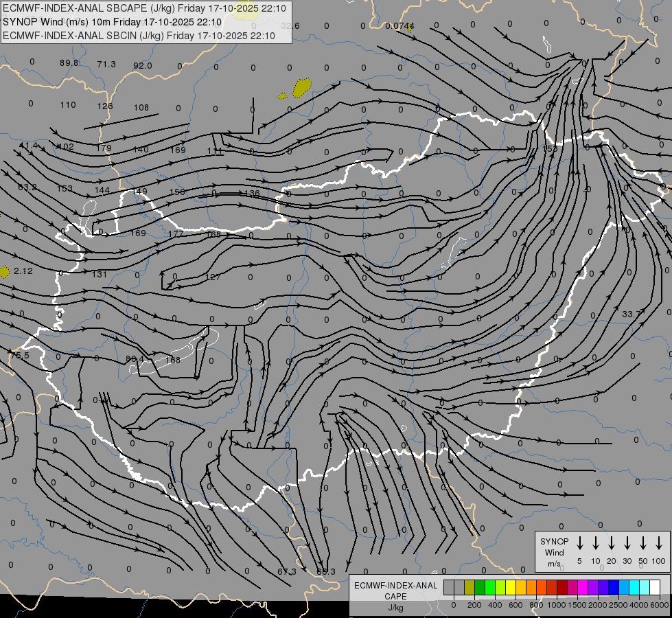The height and width of the screenshot is (618, 672).
Task: Click the olive CAPE patch beside 2.12
Action: 4,272
